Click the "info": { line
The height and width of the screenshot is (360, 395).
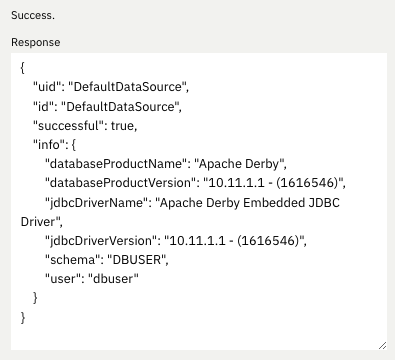[x=55, y=145]
